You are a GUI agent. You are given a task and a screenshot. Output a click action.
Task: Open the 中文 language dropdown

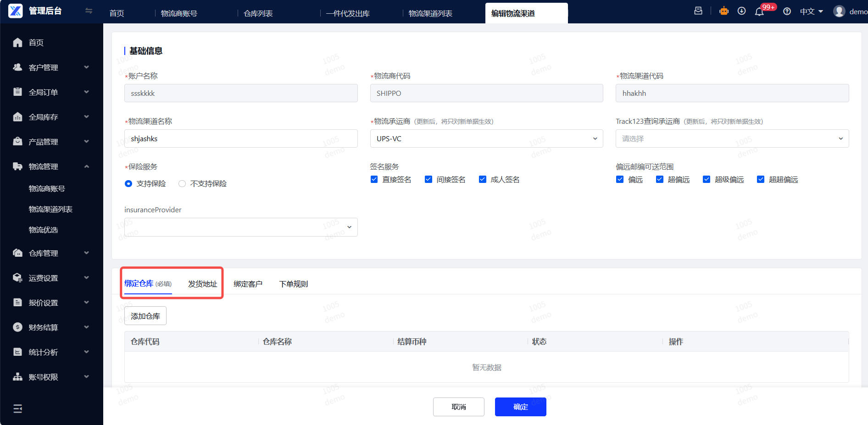tap(812, 11)
